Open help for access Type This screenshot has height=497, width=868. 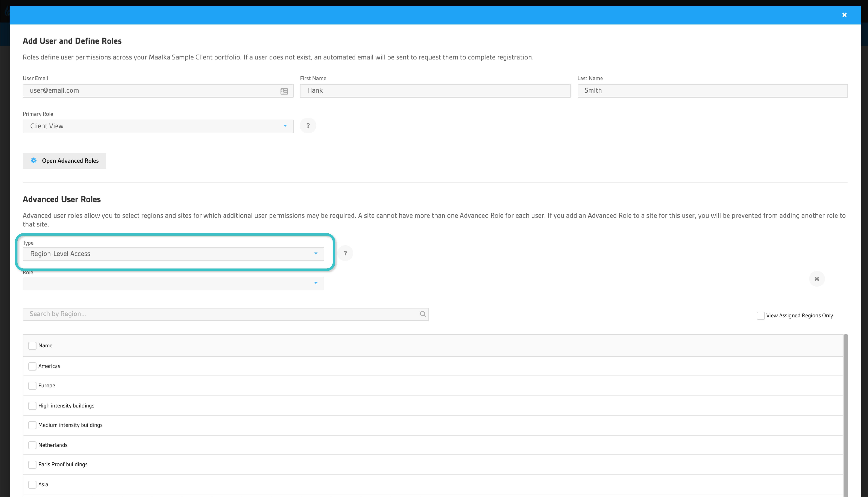click(345, 253)
